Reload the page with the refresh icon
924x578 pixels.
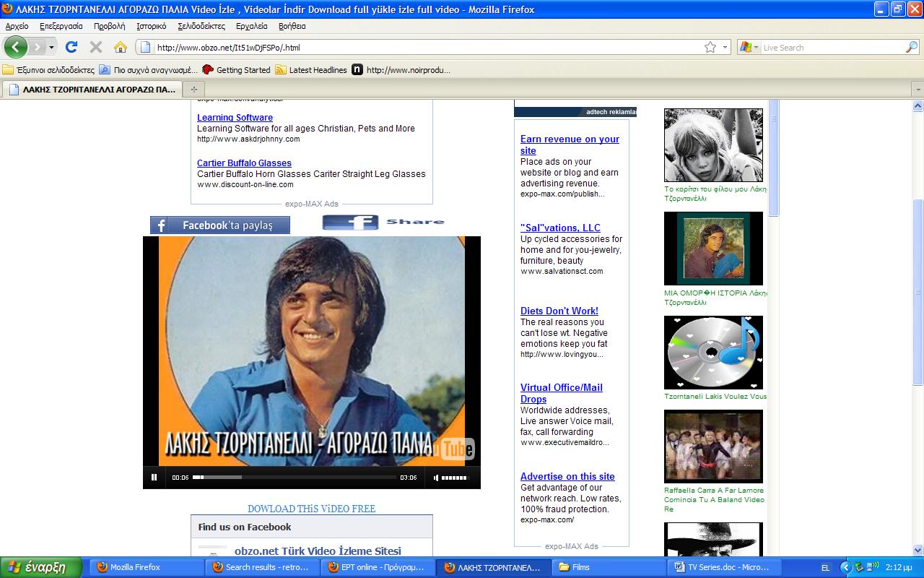[x=71, y=48]
